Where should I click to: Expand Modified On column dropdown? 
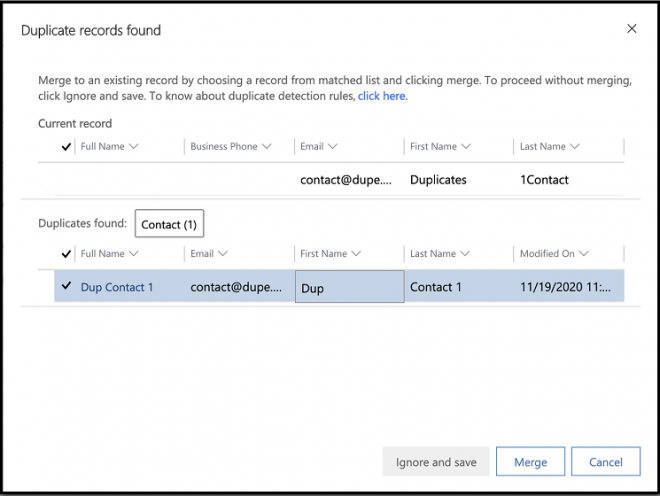[x=584, y=254]
